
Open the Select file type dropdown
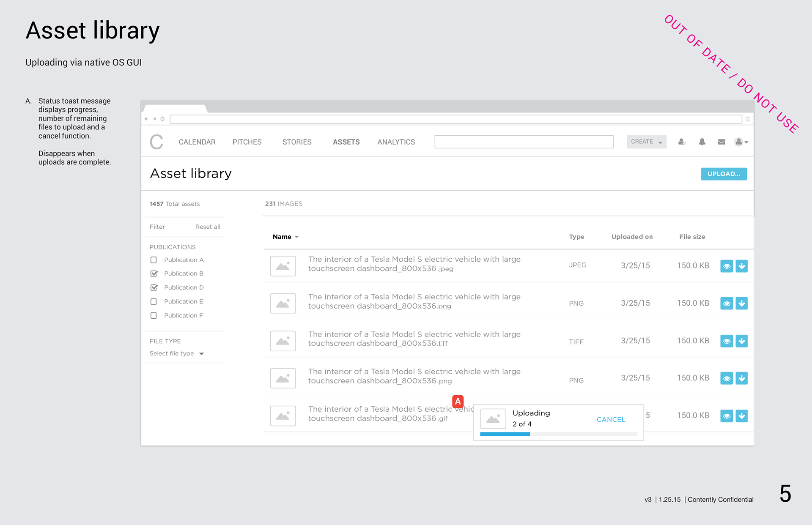[177, 353]
